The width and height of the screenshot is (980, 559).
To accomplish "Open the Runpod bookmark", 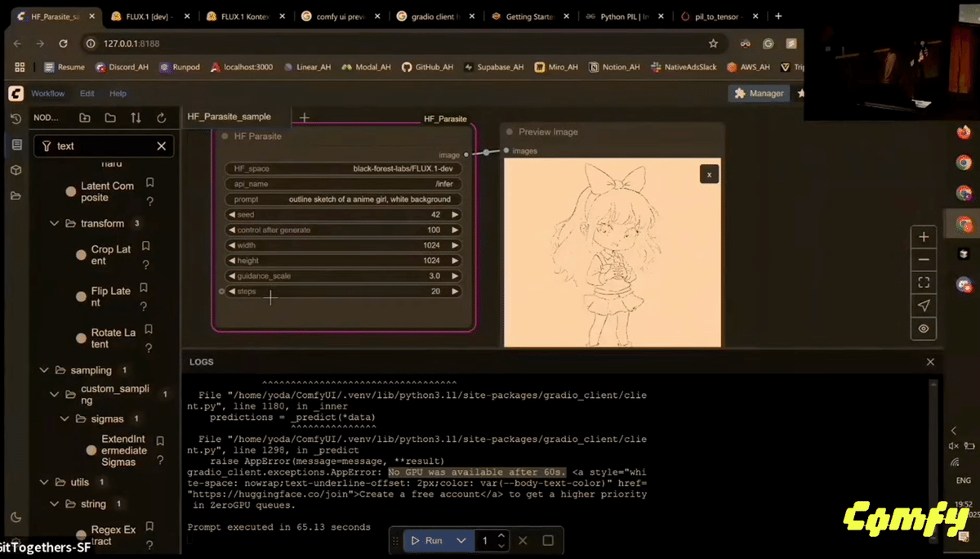I will pos(180,67).
